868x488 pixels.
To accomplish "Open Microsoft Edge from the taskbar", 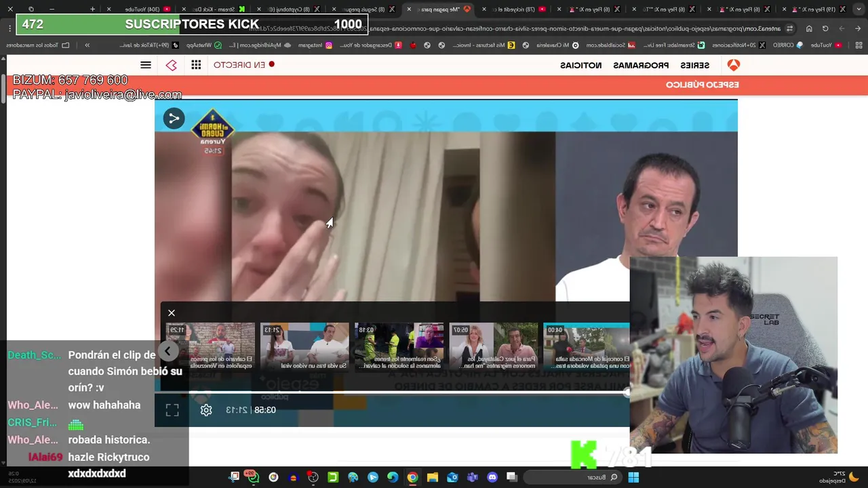I will point(393,477).
